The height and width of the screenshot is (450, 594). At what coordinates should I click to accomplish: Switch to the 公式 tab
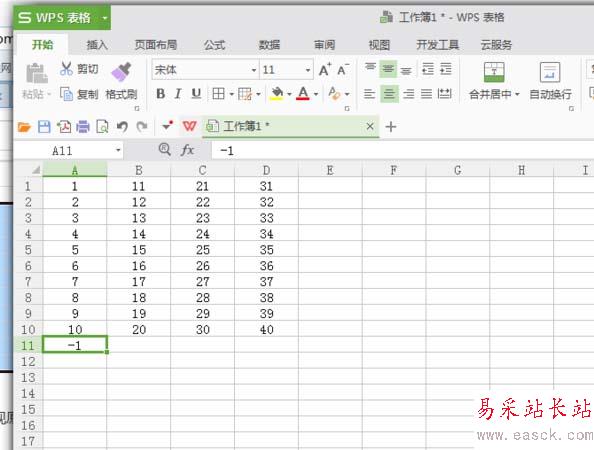[215, 45]
